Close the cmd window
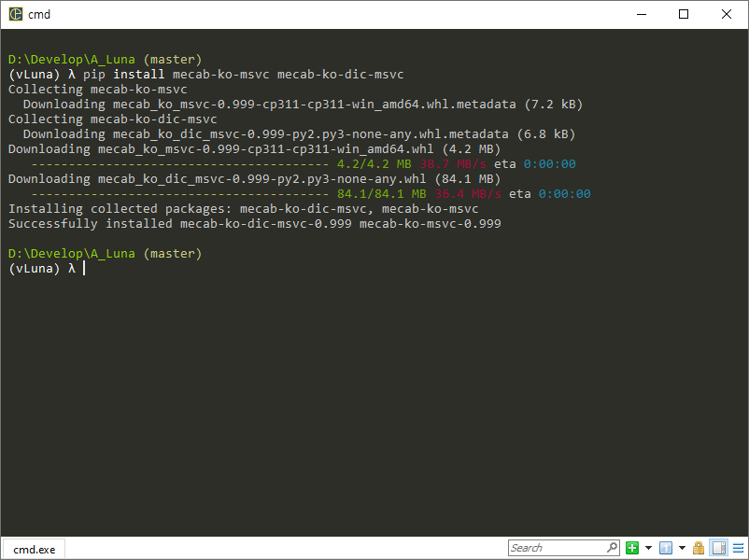This screenshot has height=560, width=749. click(726, 14)
